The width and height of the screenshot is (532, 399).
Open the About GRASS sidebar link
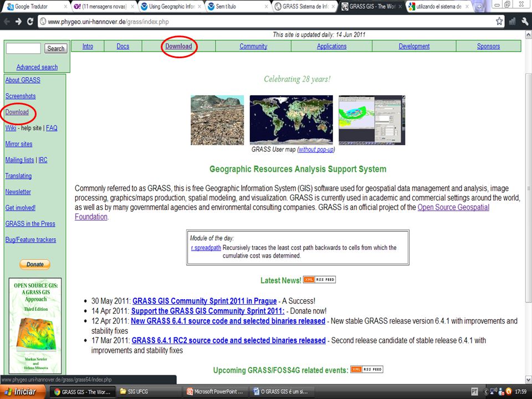pos(23,80)
